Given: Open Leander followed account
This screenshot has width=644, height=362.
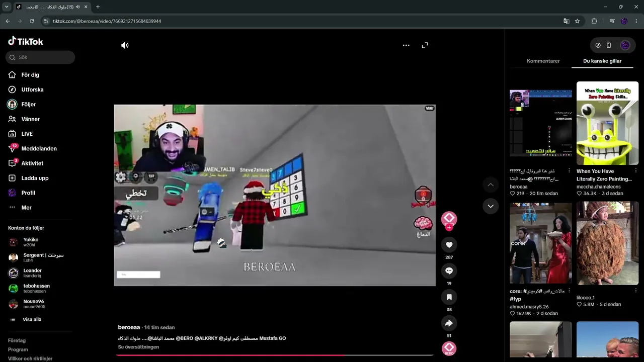Looking at the screenshot, I should pos(32,273).
